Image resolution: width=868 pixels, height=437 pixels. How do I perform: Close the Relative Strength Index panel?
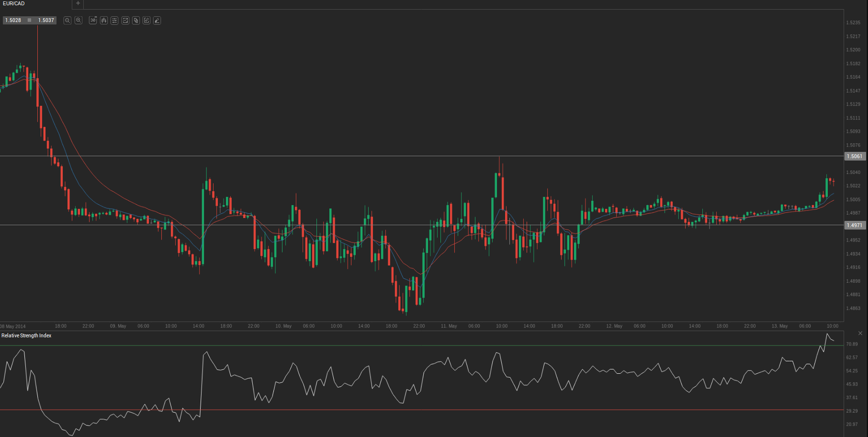click(860, 333)
